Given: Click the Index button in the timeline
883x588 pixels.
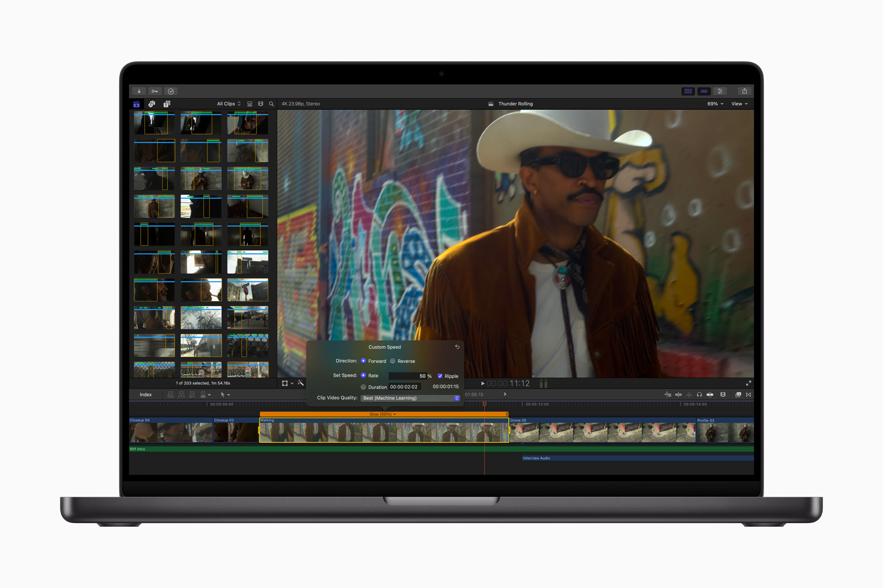Looking at the screenshot, I should tap(145, 394).
